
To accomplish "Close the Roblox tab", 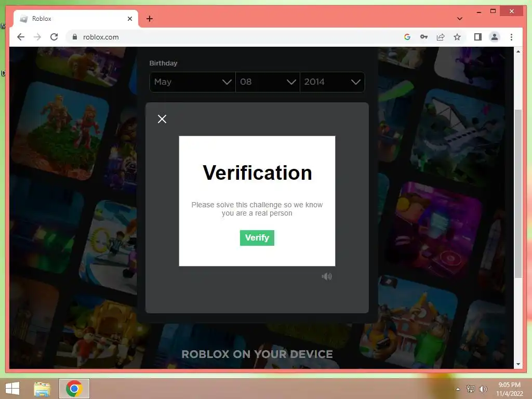I will pos(130,19).
